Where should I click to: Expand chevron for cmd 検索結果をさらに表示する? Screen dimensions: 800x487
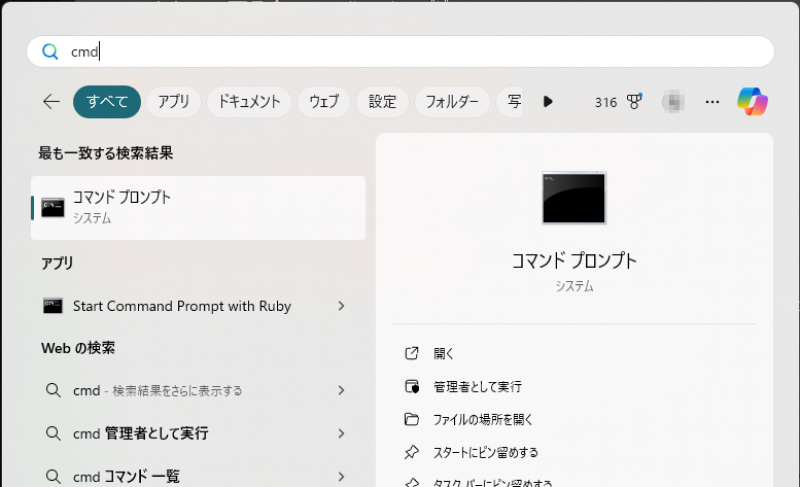click(x=341, y=391)
